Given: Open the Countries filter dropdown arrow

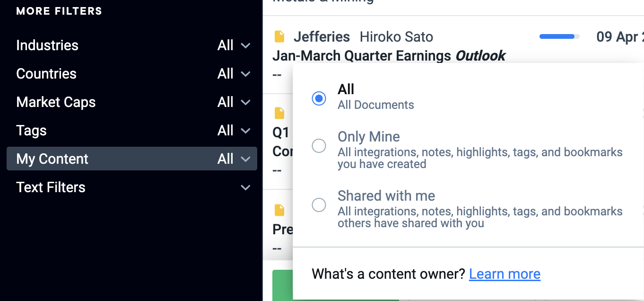Looking at the screenshot, I should click(x=245, y=74).
